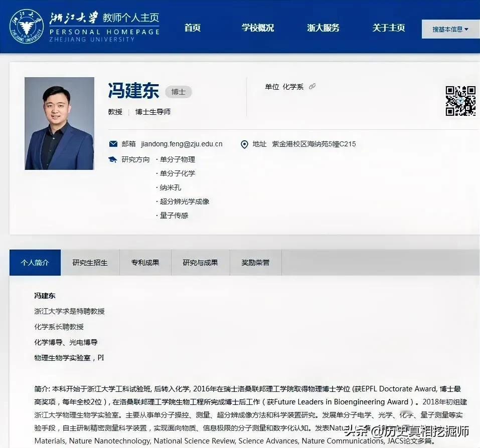Click the 教授 title text

[115, 112]
